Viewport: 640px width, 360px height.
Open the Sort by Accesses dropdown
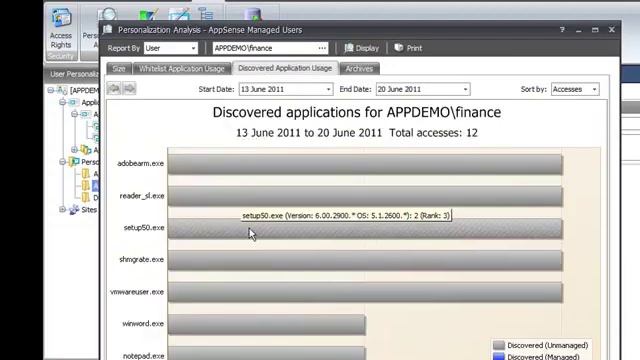594,89
